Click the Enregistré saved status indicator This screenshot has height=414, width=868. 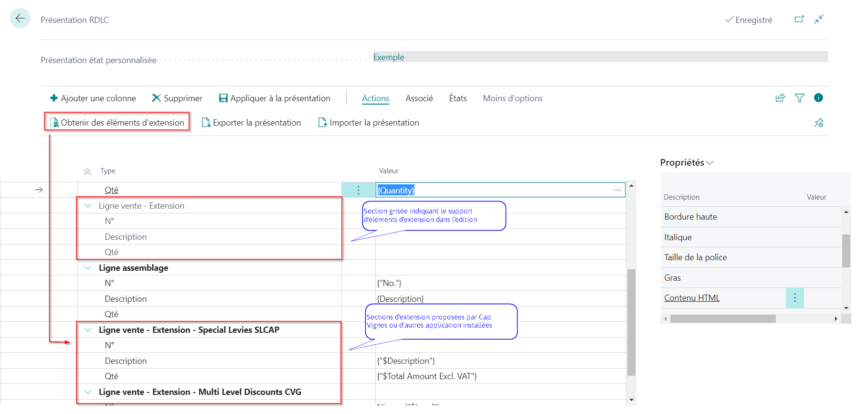(748, 20)
